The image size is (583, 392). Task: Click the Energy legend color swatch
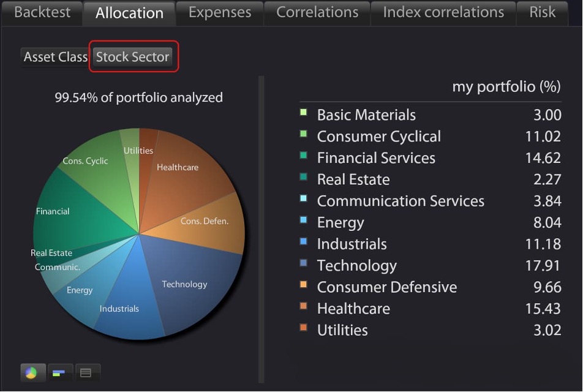303,220
